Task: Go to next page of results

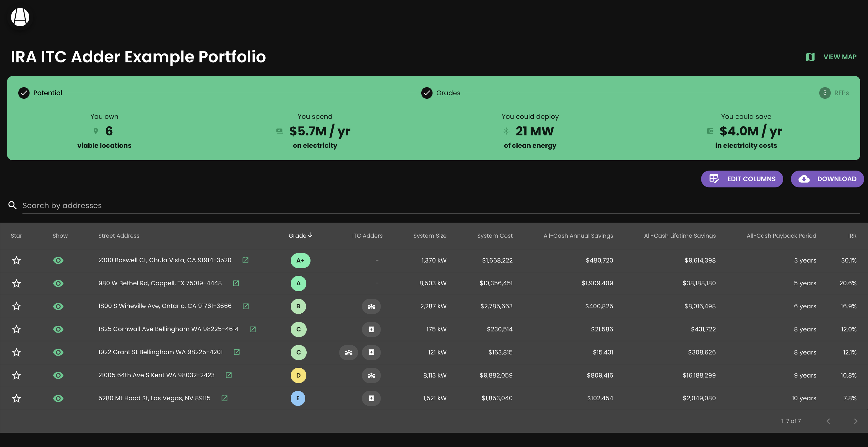Action: point(855,421)
